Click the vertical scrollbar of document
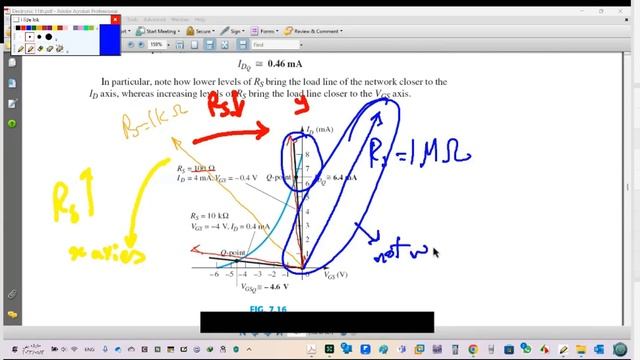This screenshot has height=360, width=640. click(x=628, y=188)
